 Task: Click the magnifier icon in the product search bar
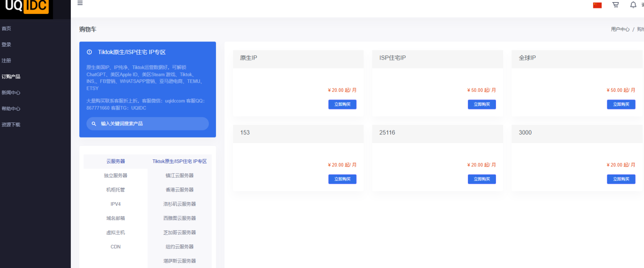[93, 123]
